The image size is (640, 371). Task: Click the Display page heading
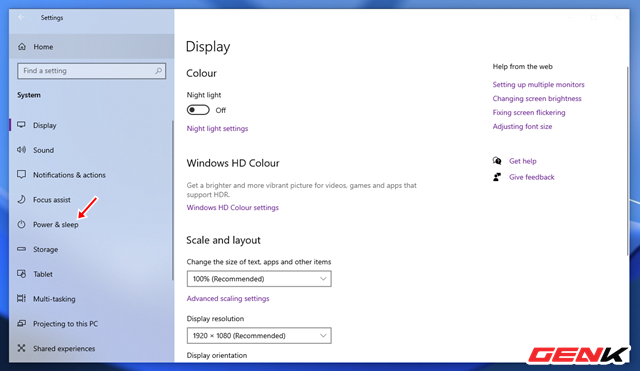tap(208, 47)
